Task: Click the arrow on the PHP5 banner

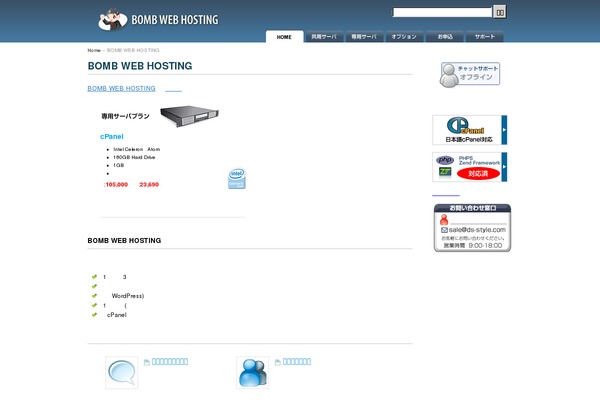Action: 504,167
